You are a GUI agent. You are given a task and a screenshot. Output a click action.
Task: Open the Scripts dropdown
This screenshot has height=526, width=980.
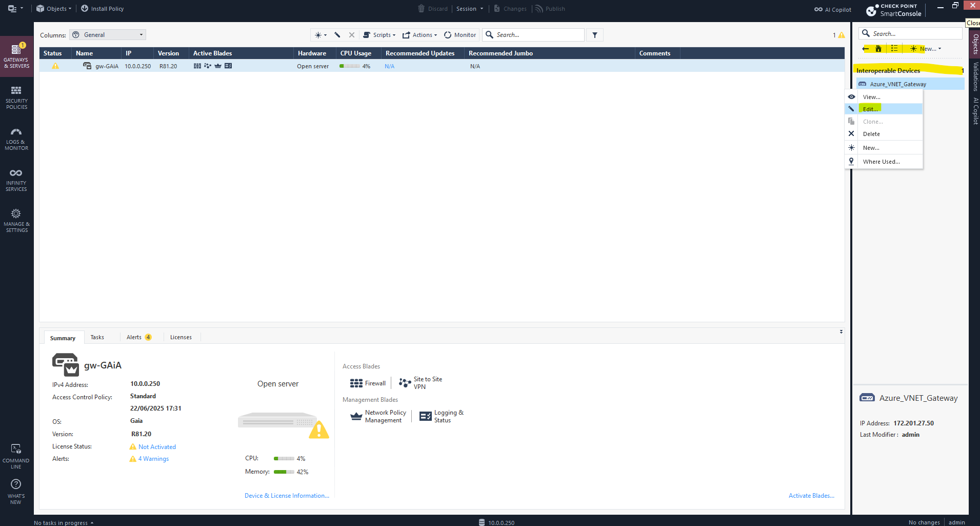tap(379, 35)
